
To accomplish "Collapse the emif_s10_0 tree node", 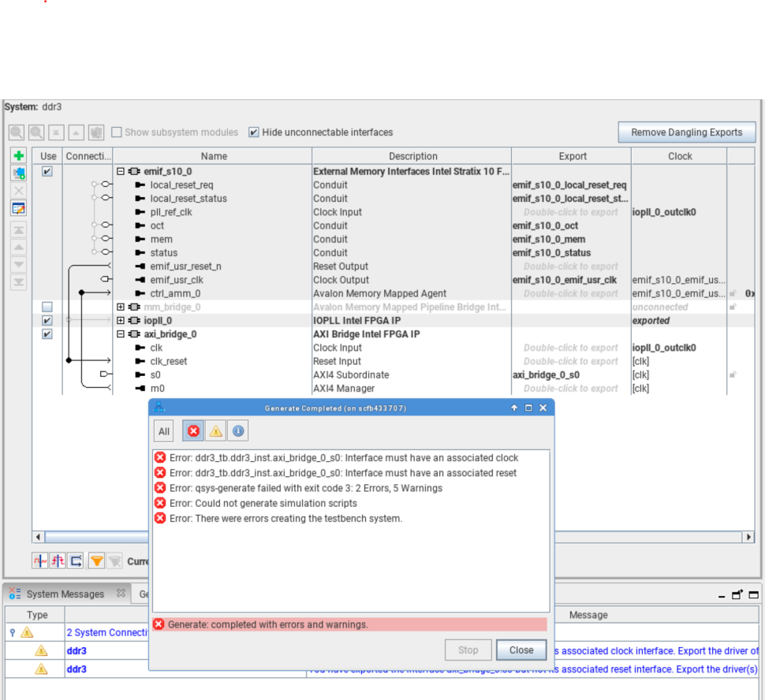I will 121,171.
